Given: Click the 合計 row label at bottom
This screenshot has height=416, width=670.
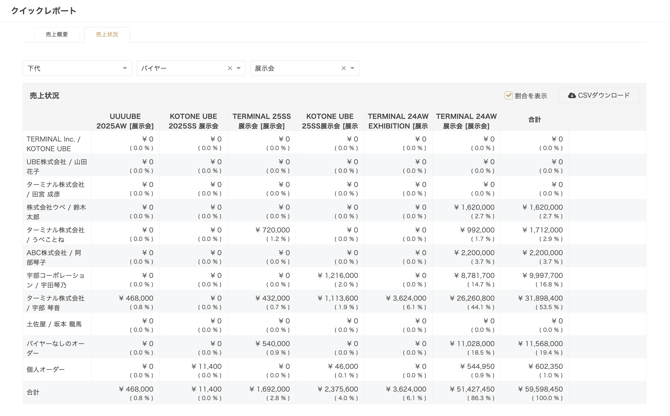Looking at the screenshot, I should pos(33,392).
